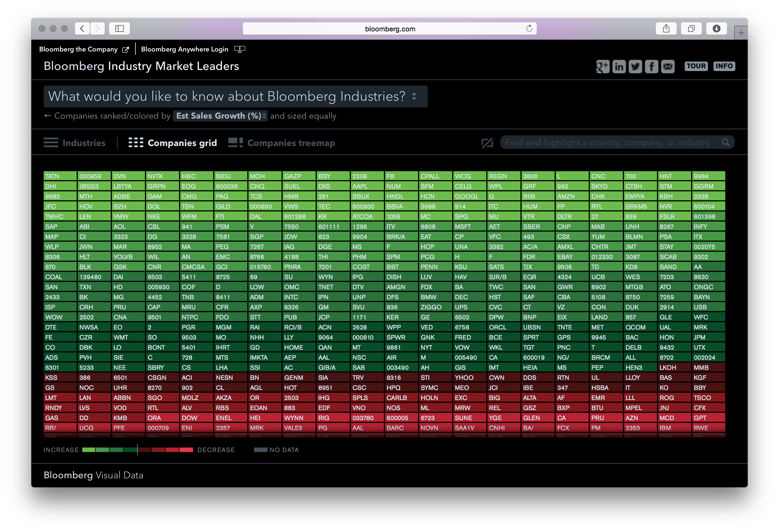This screenshot has height=532, width=779.
Task: Click the search magnifier in the find field
Action: (726, 142)
